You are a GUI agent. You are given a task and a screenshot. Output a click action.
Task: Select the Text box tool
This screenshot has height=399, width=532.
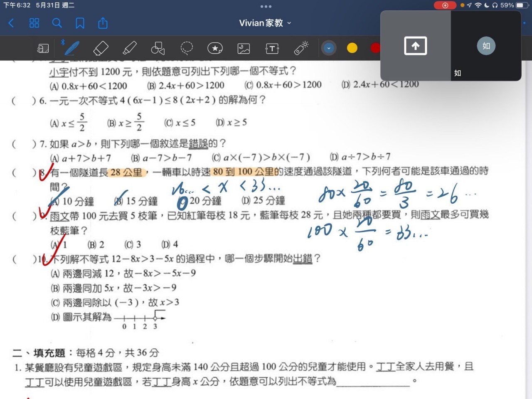click(272, 49)
